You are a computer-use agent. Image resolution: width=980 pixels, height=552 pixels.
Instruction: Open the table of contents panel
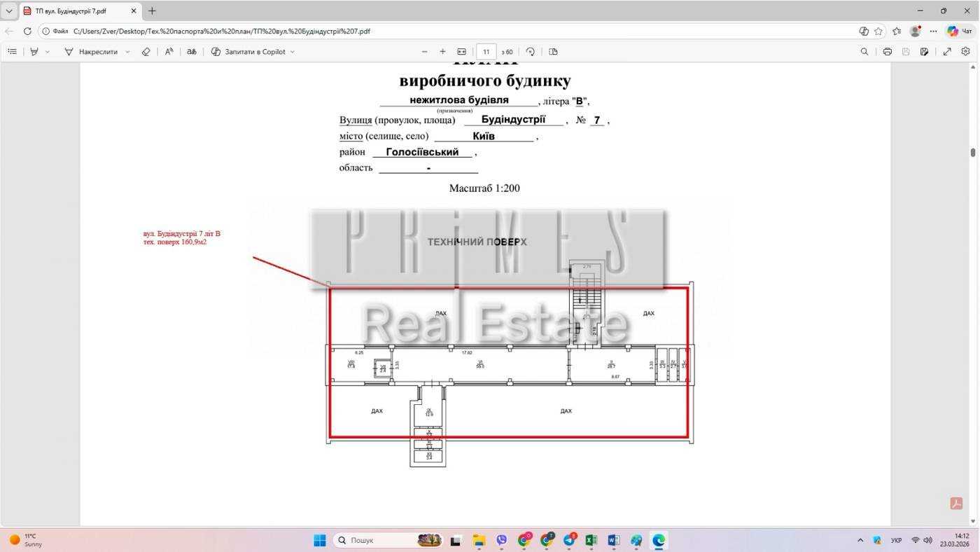[x=12, y=52]
